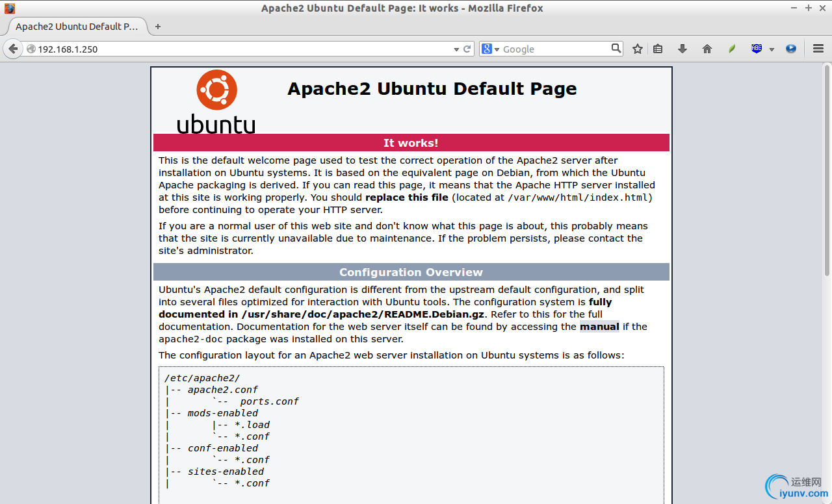Expand the Adblock dropdown arrow

(x=772, y=49)
